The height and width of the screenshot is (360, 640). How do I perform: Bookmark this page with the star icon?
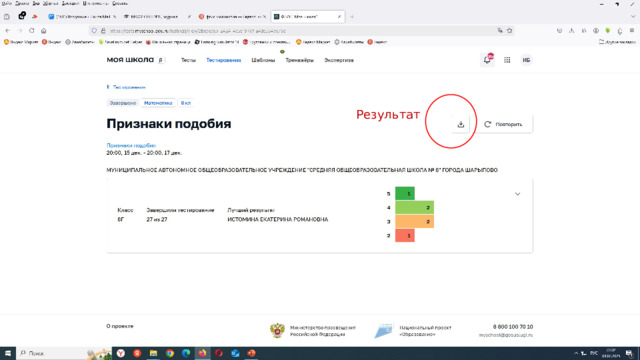(x=509, y=31)
